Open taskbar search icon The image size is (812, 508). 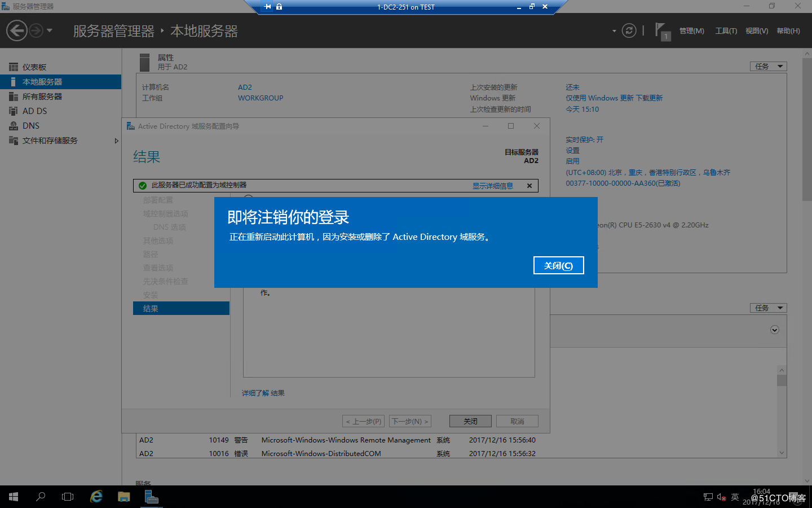41,497
